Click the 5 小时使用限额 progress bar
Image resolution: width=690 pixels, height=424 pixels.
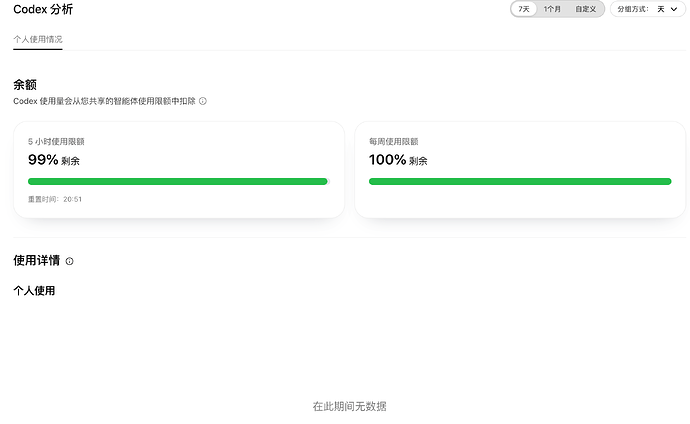pyautogui.click(x=179, y=182)
